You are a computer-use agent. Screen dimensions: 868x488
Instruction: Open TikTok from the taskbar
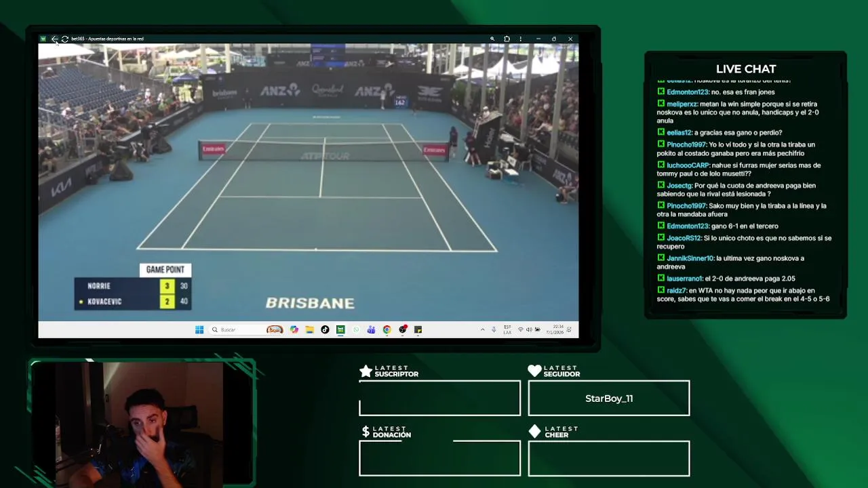pyautogui.click(x=325, y=329)
